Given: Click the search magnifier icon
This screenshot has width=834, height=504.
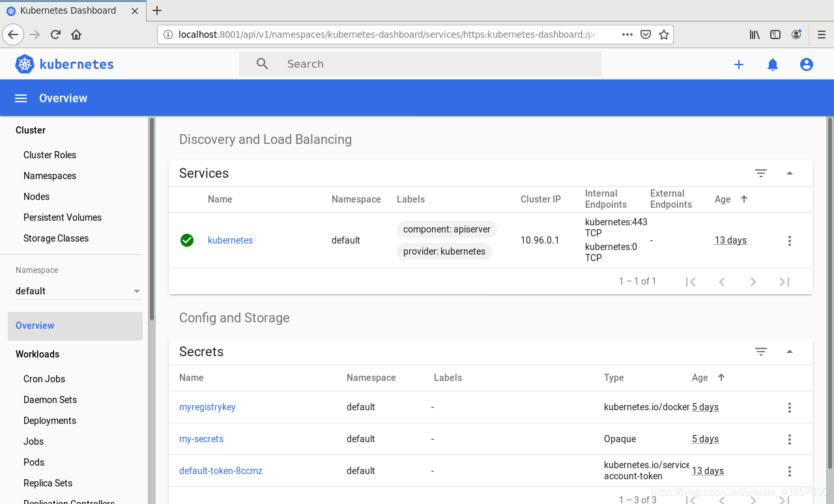Looking at the screenshot, I should [x=263, y=64].
